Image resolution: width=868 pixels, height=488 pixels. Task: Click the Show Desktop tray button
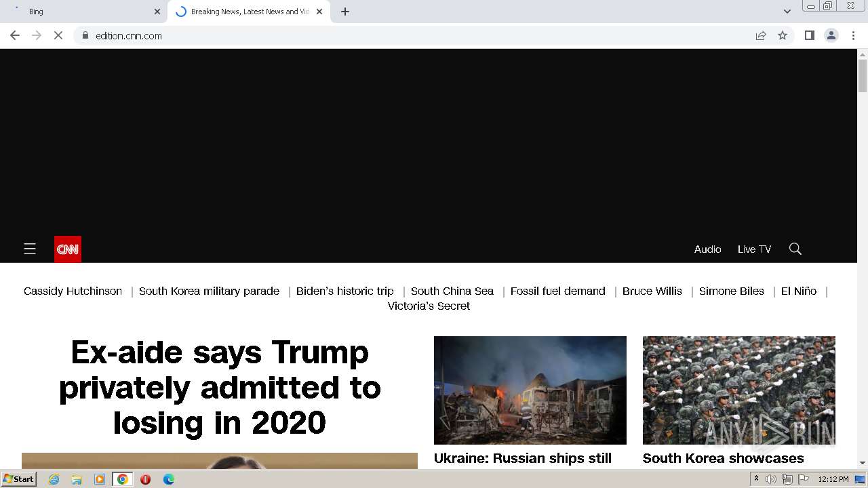click(x=860, y=479)
